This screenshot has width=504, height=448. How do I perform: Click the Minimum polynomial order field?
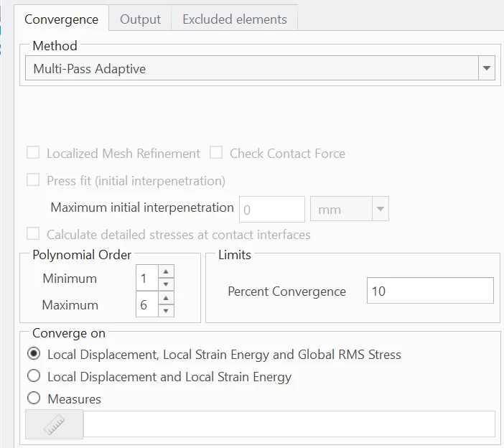(147, 278)
